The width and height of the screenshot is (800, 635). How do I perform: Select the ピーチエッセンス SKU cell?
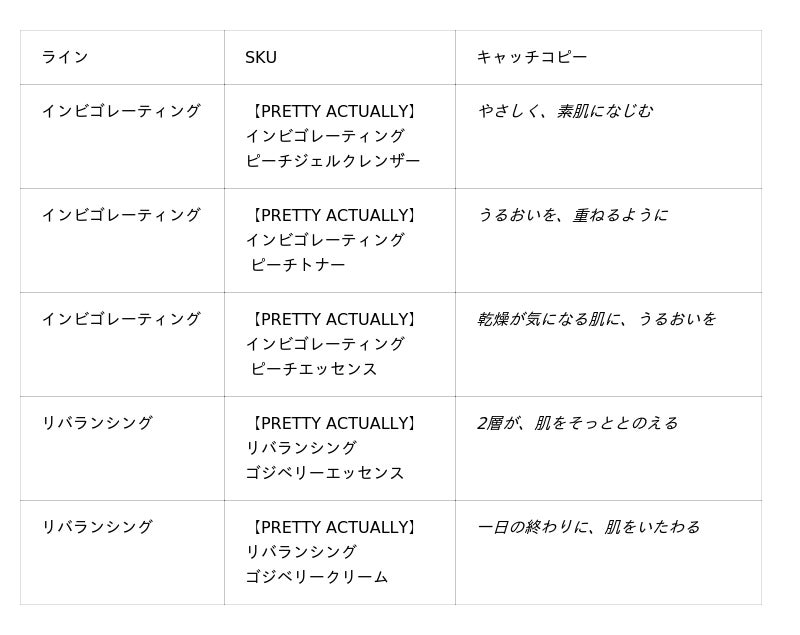pos(340,345)
